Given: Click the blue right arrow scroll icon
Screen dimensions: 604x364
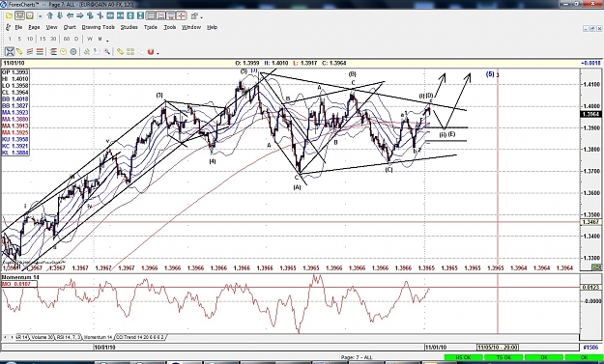Looking at the screenshot, I should [80, 15].
